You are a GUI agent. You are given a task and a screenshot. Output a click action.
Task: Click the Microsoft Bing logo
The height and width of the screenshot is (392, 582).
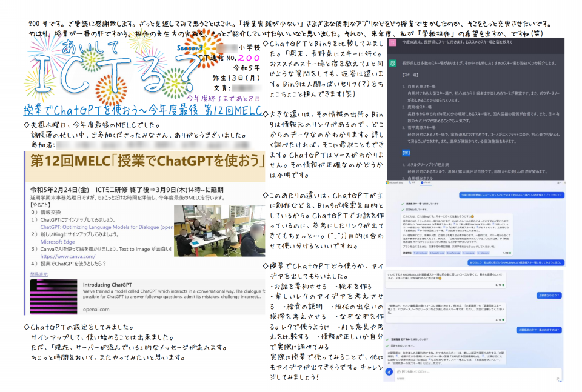coord(395,183)
